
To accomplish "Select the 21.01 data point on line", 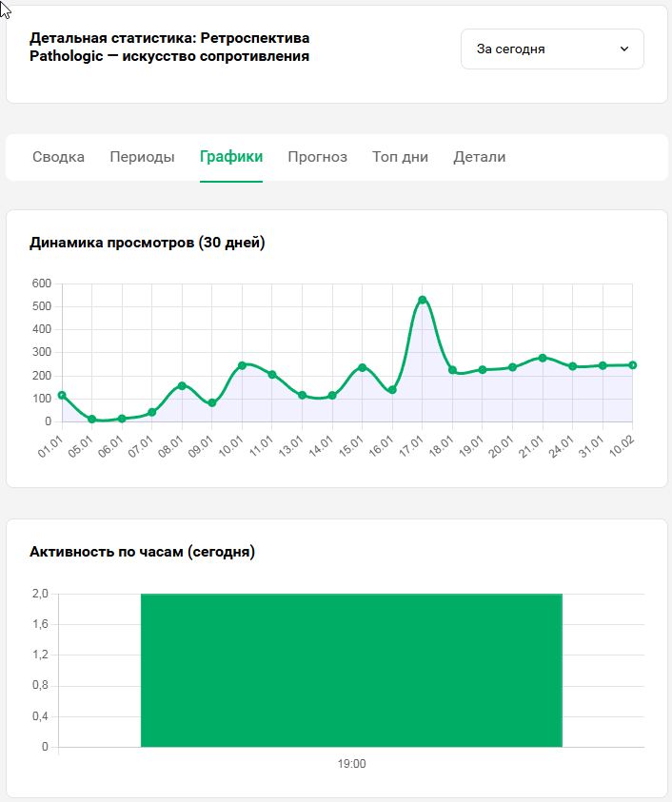I will (543, 358).
